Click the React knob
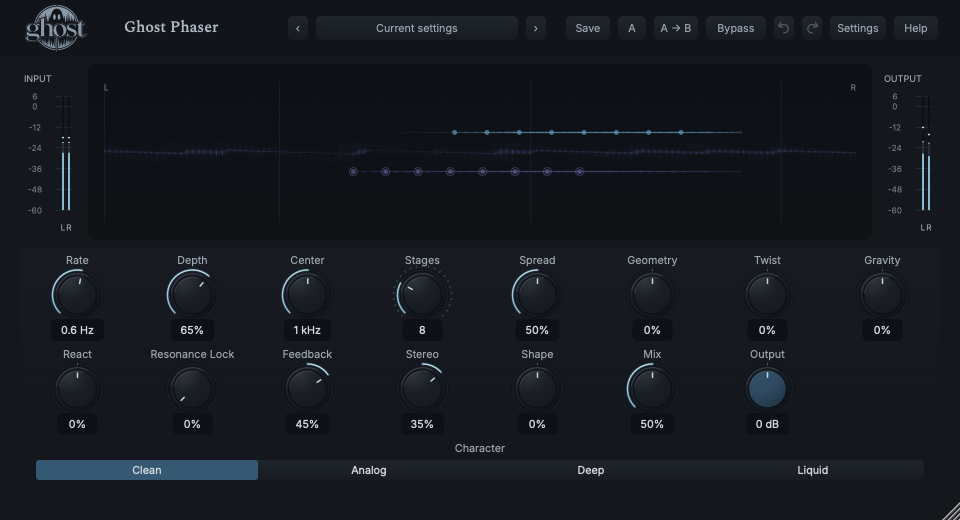This screenshot has width=960, height=520. pos(77,389)
